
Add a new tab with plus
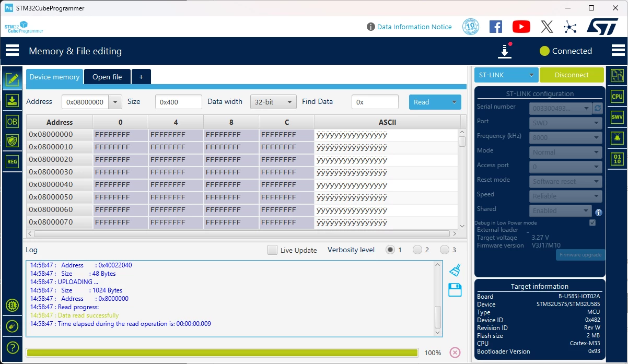click(x=141, y=77)
